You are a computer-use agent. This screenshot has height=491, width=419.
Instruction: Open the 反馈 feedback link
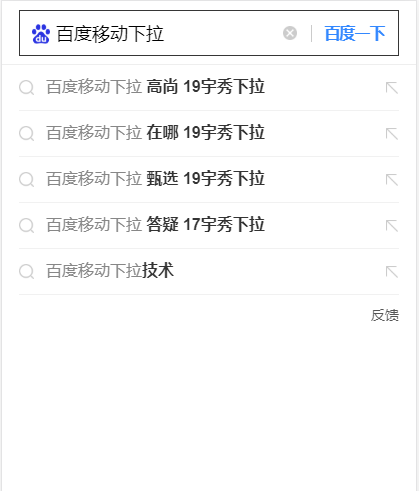pos(385,315)
